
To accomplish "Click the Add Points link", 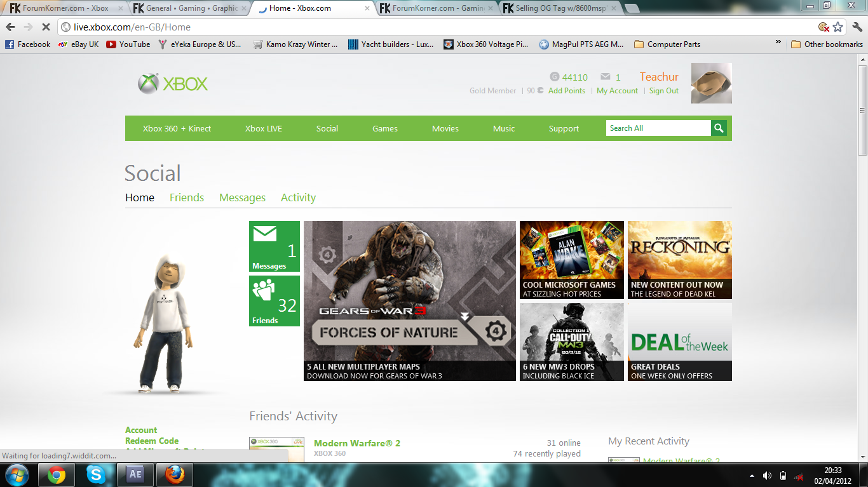I will [567, 91].
